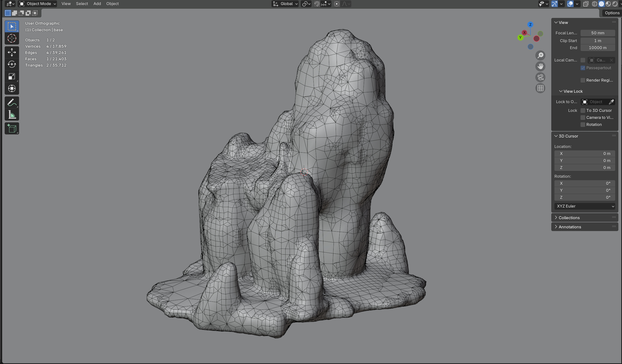
Task: Enable the Rotation lock checkbox
Action: tap(583, 125)
